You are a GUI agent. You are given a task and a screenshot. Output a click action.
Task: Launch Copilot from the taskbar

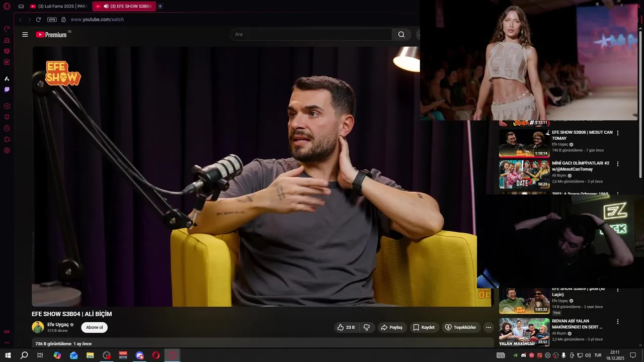pos(57,355)
